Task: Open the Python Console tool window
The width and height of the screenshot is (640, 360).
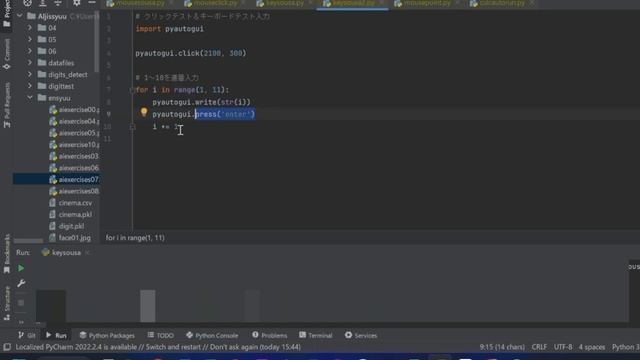Action: pyautogui.click(x=212, y=335)
